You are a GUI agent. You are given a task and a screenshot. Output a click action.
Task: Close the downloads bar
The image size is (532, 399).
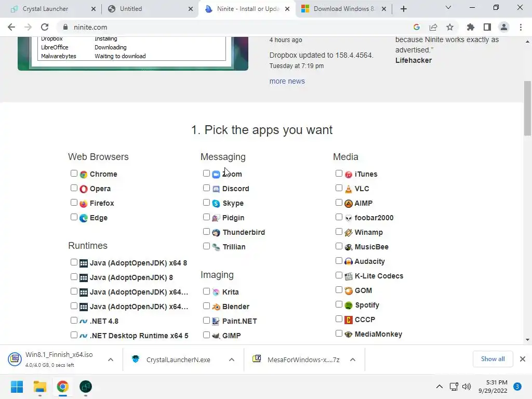pyautogui.click(x=523, y=359)
